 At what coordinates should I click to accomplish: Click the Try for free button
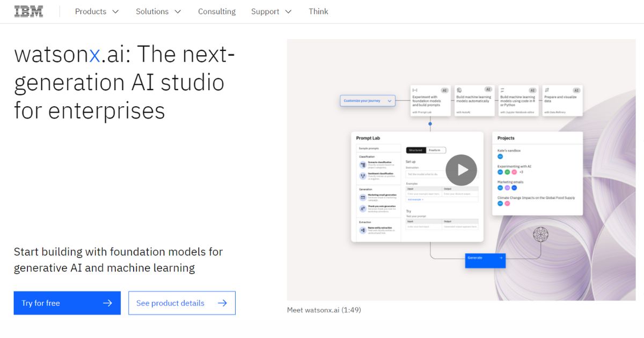click(67, 303)
